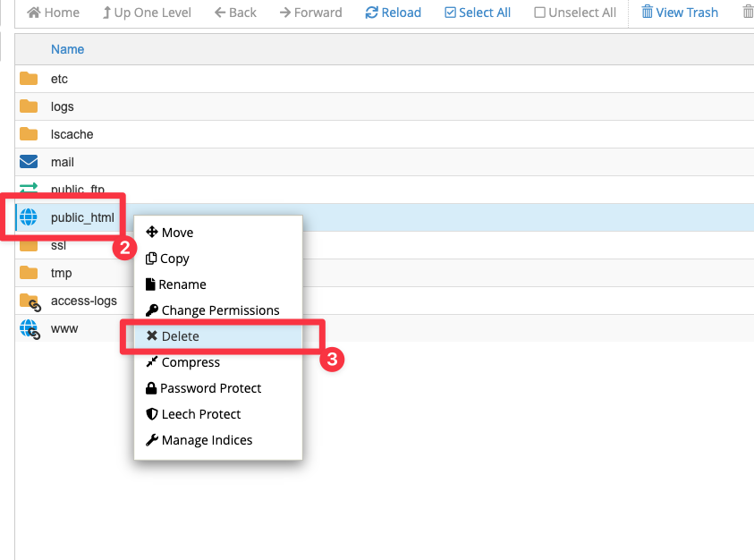This screenshot has width=754, height=560.
Task: Click the public_html globe icon
Action: pyautogui.click(x=29, y=217)
